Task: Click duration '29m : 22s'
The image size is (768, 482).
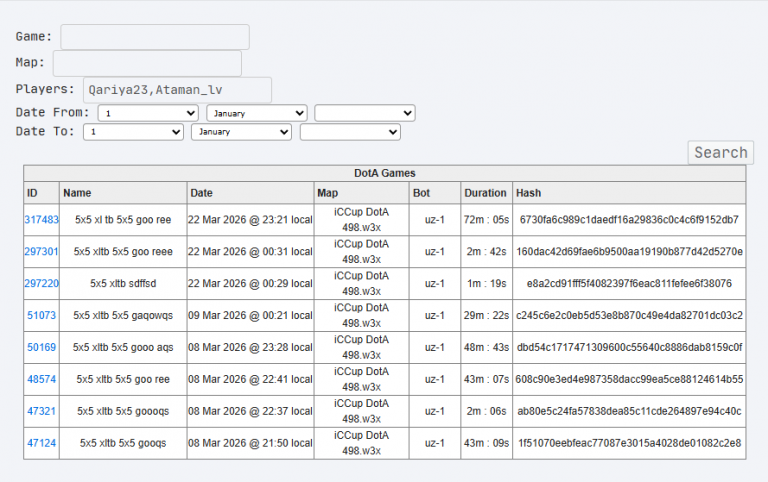Action: (486, 315)
